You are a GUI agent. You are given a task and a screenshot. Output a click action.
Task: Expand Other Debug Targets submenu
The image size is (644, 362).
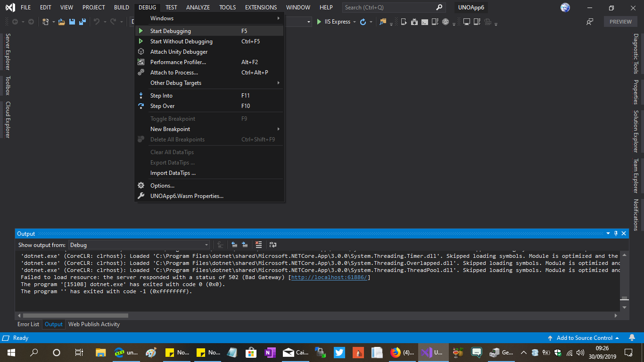(209, 83)
